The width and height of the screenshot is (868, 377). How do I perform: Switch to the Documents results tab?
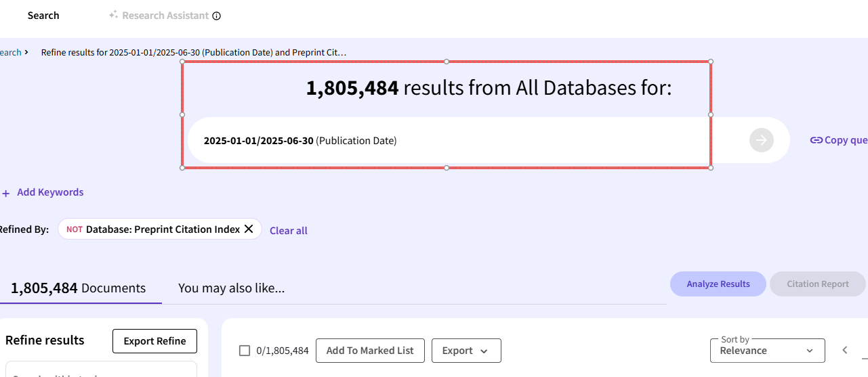point(78,288)
